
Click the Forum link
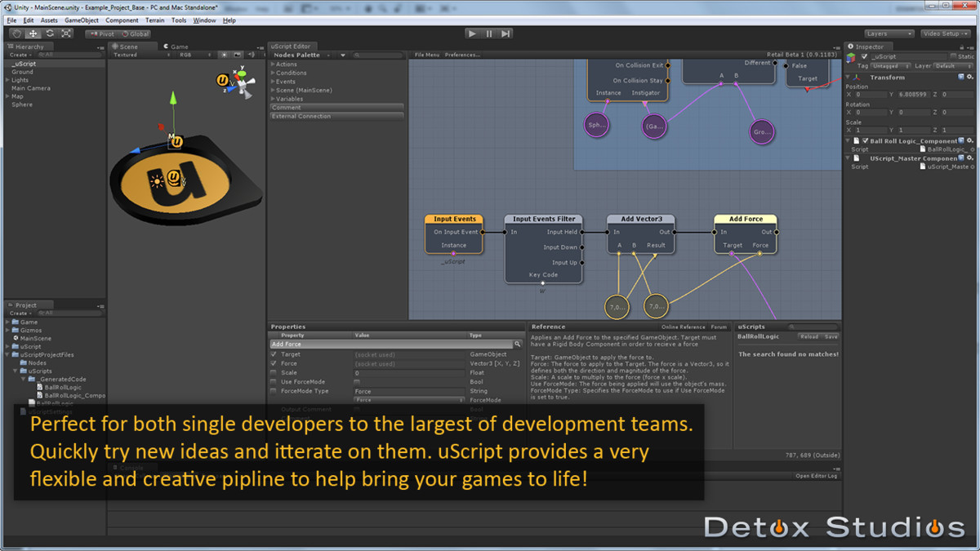pos(719,327)
